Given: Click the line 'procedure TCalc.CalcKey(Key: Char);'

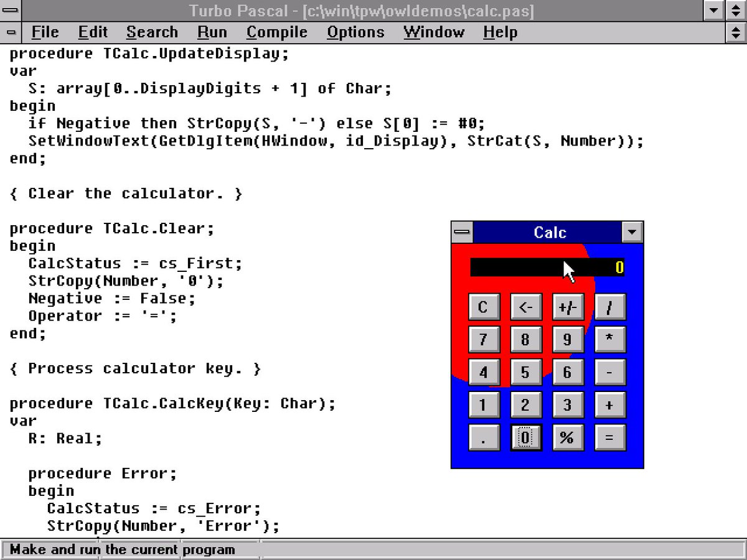Looking at the screenshot, I should pos(173,403).
